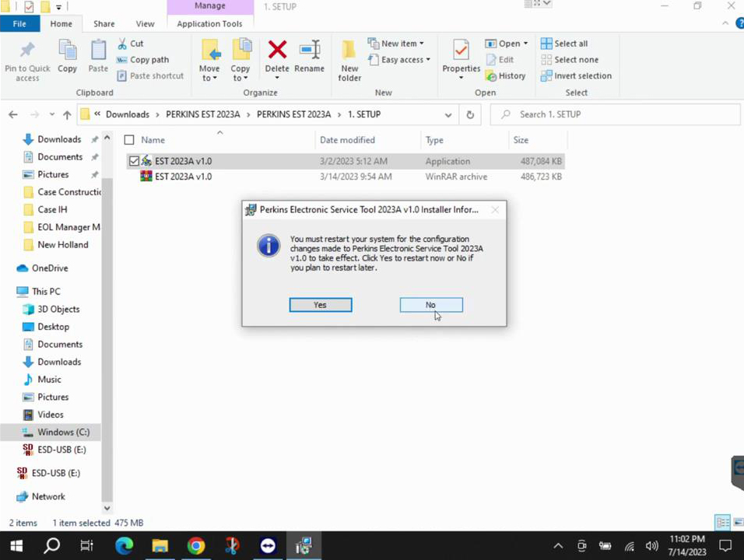Select Windows (C:) drive
744x560 pixels.
pos(64,432)
